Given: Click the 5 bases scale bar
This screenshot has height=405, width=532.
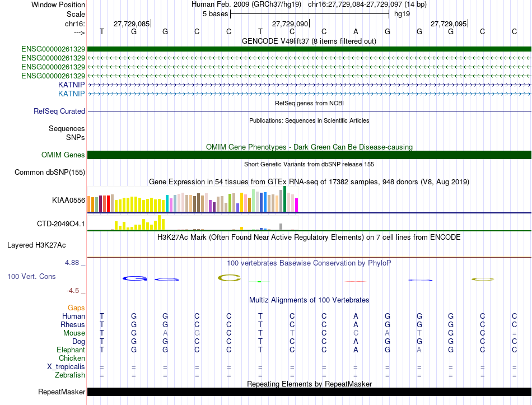Looking at the screenshot, I should point(309,13).
